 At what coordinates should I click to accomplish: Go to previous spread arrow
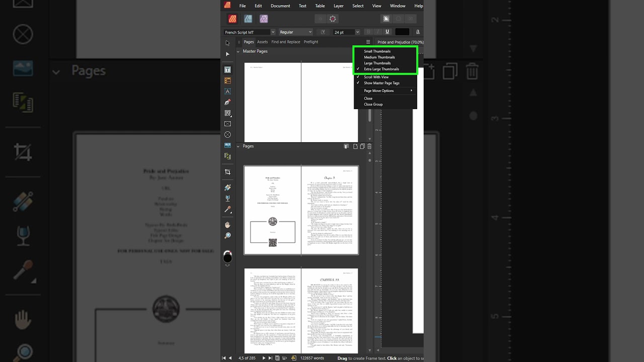[x=230, y=358]
